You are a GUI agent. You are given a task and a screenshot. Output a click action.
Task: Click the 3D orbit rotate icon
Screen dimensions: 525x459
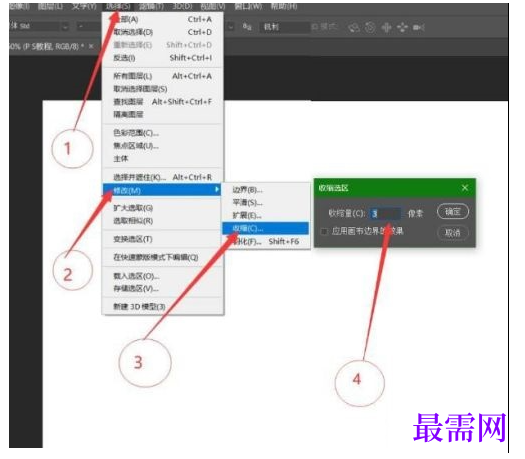click(x=354, y=27)
